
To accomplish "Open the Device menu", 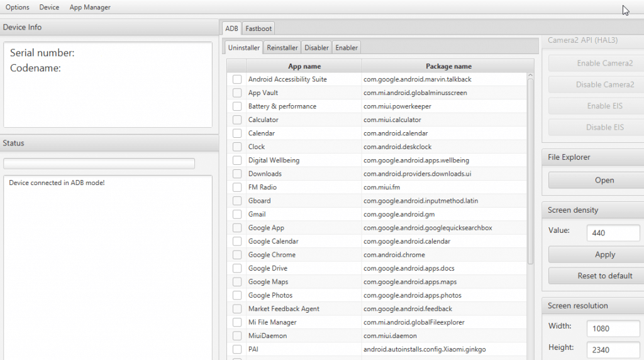I will click(x=49, y=8).
